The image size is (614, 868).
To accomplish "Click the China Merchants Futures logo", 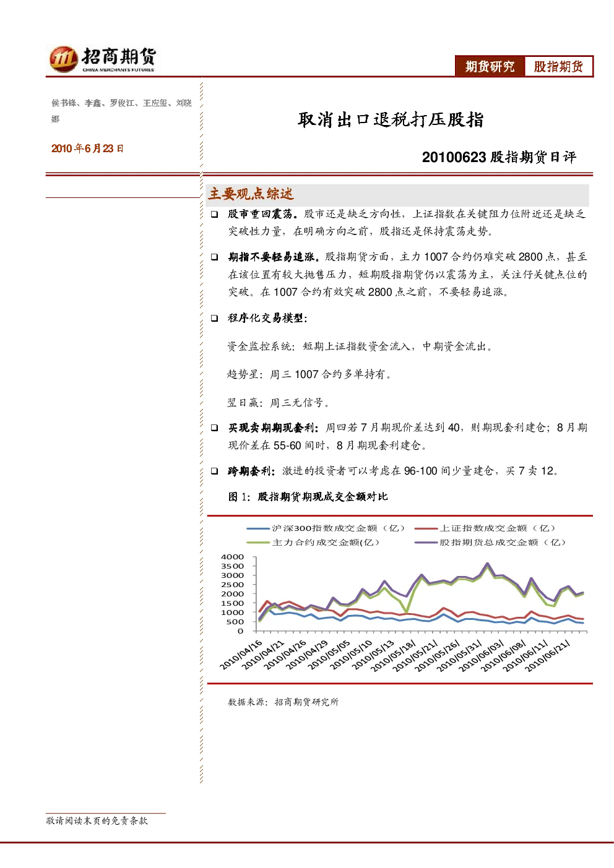I will 103,59.
